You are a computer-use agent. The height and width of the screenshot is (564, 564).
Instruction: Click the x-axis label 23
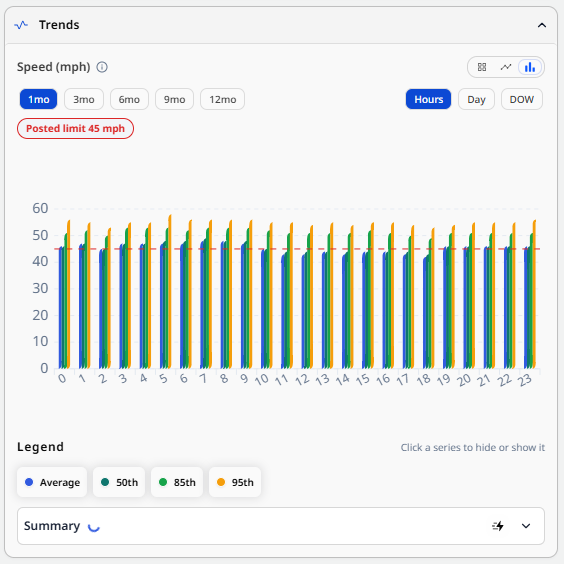[x=525, y=380]
